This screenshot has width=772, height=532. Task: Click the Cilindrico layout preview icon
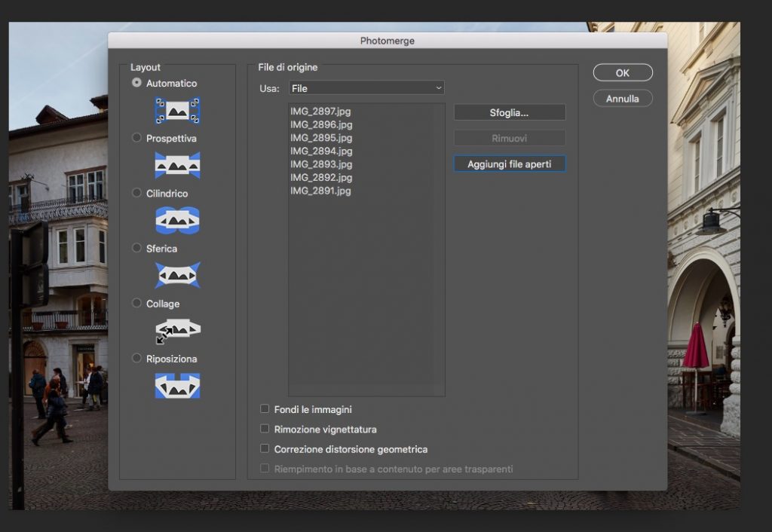(178, 220)
